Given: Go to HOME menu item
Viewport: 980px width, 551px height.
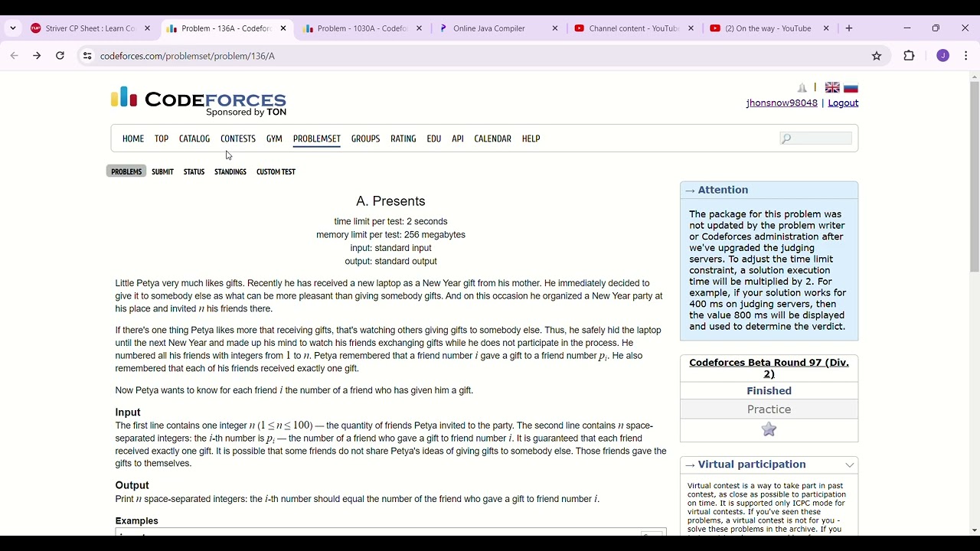Looking at the screenshot, I should coord(133,139).
